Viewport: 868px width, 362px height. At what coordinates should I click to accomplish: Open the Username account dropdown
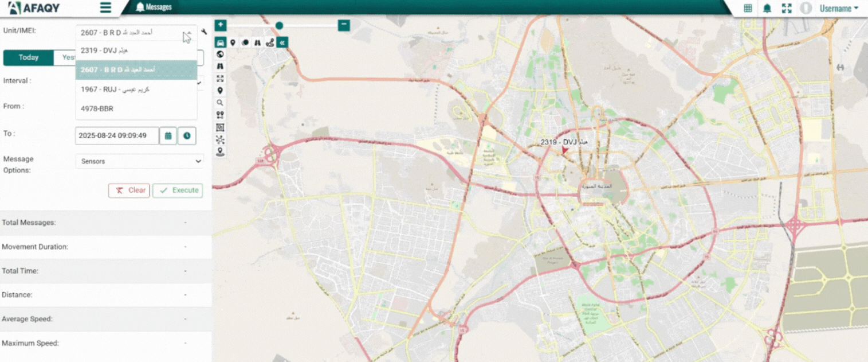(x=838, y=9)
